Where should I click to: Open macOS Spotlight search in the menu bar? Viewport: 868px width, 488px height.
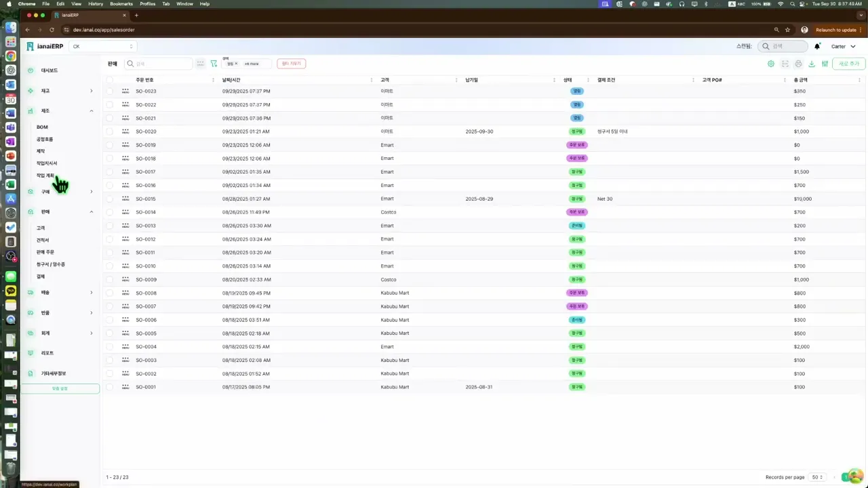click(793, 4)
